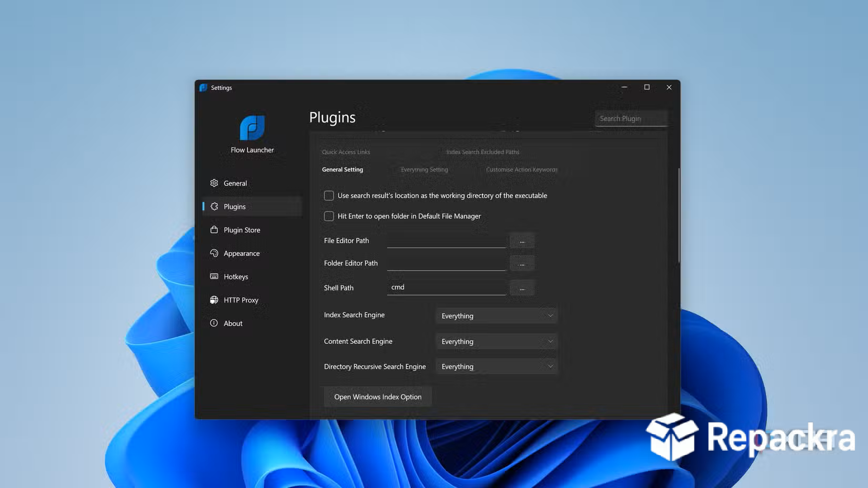Click Open Windows Index Option button
Screen dimensions: 868x488
[378, 397]
